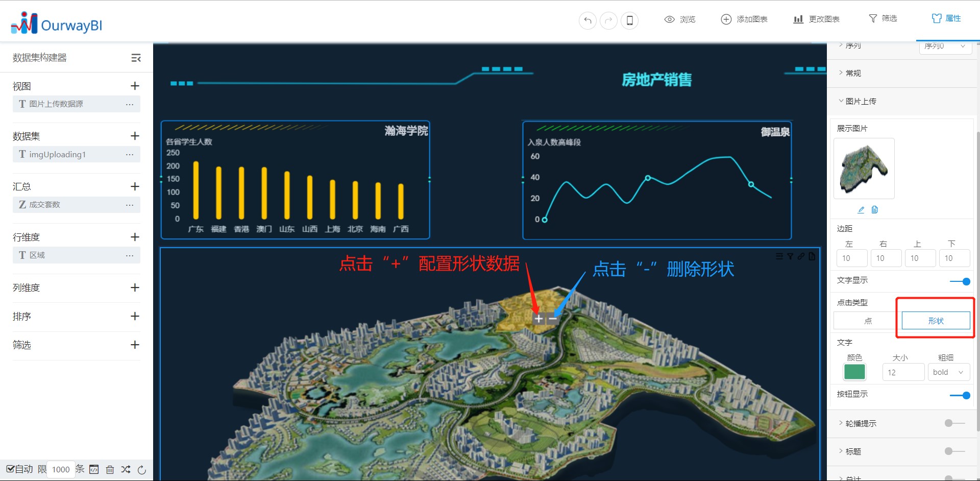Click the map chart link icon
This screenshot has width=980, height=481.
[801, 256]
